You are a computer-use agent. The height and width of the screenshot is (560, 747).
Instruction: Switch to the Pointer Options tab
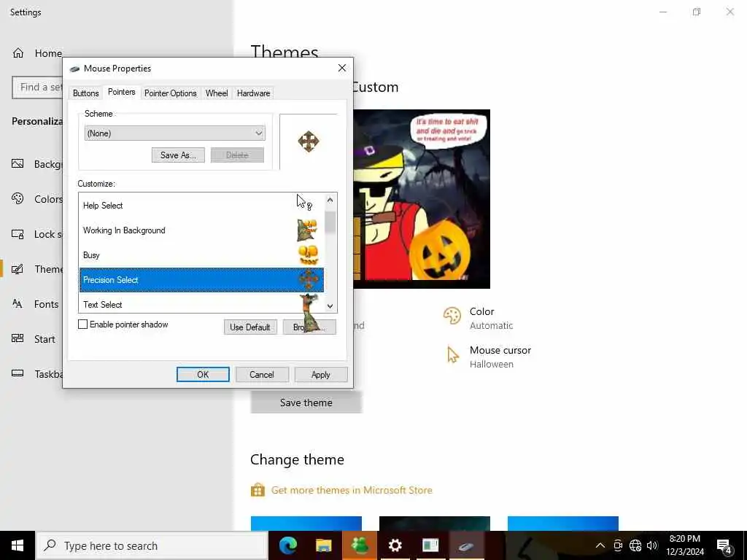[x=171, y=93]
